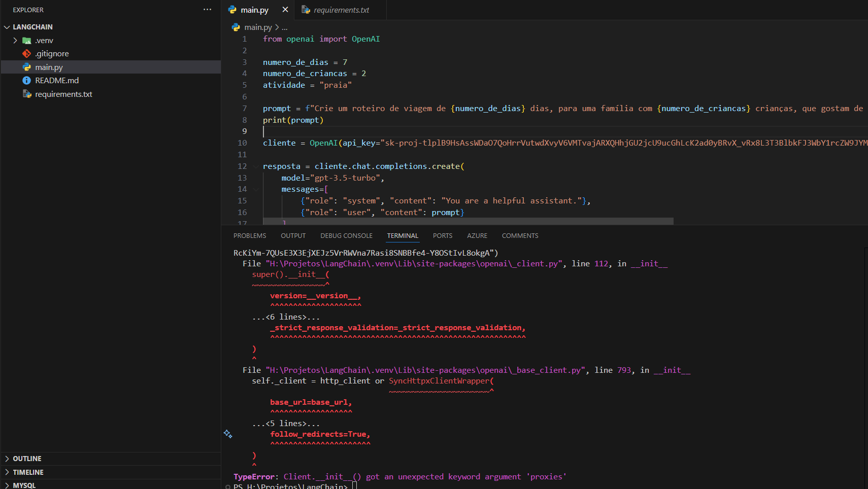Click the requirements.txt tab file icon

(306, 10)
